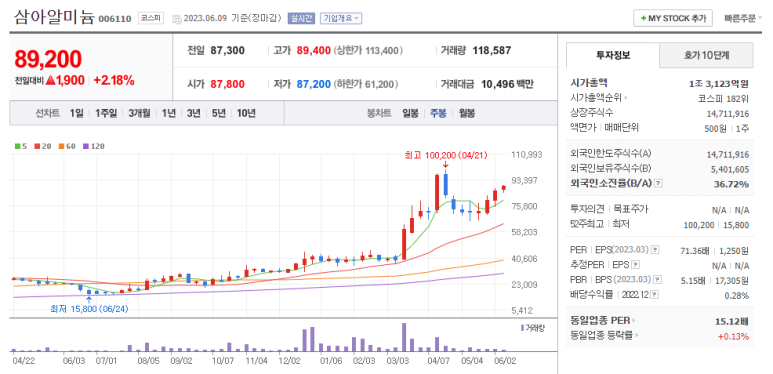
Task: Open the 기업개요 dropdown
Action: pos(341,18)
